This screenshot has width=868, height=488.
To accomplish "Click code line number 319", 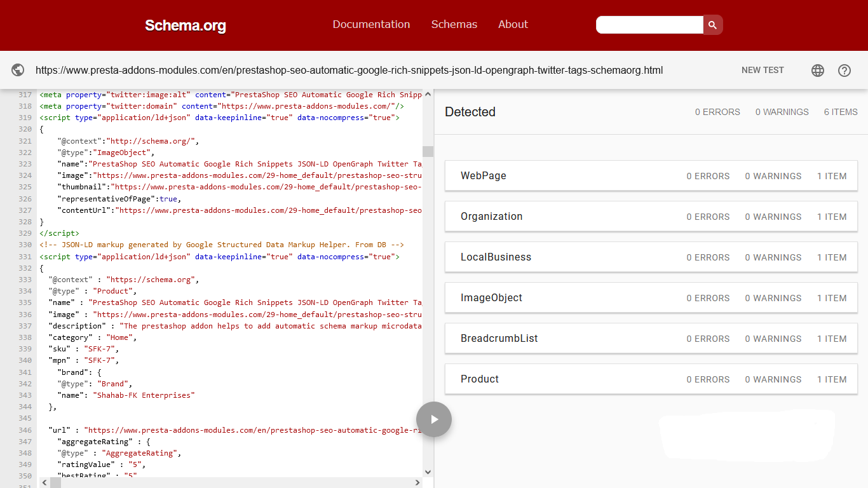I will 25,118.
